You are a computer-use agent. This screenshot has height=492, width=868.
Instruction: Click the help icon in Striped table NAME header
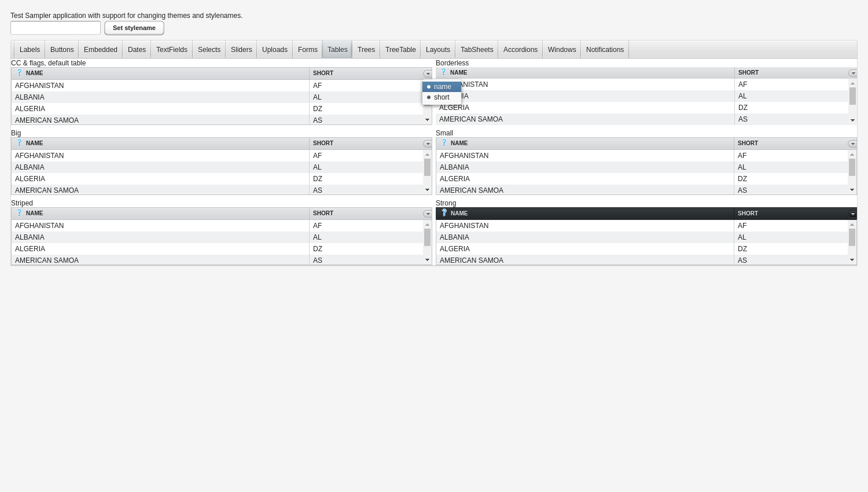19,213
